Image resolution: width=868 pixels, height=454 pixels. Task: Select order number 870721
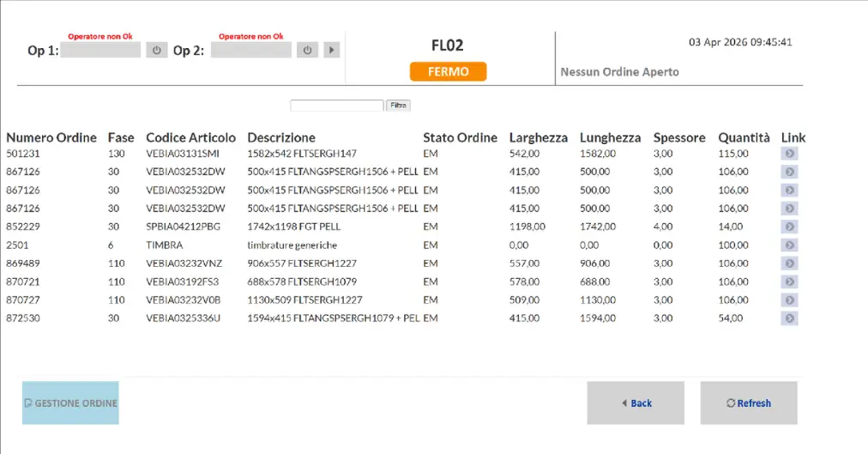pos(22,281)
